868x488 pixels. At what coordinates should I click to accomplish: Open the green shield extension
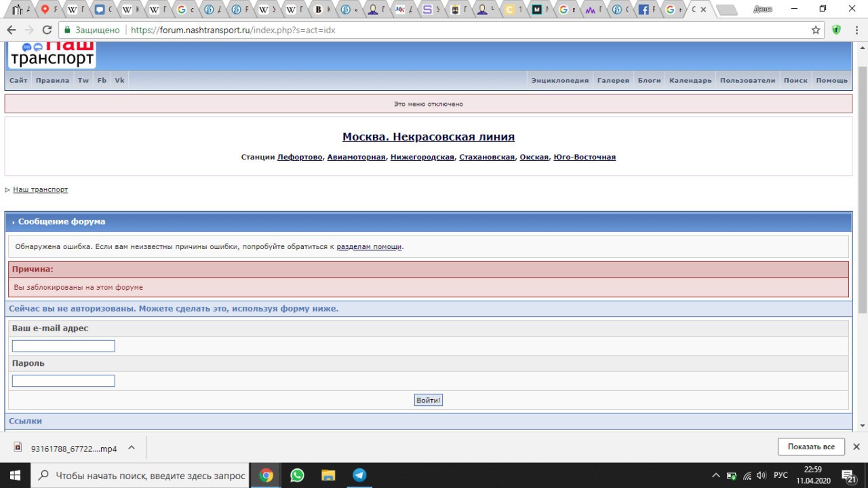point(837,30)
